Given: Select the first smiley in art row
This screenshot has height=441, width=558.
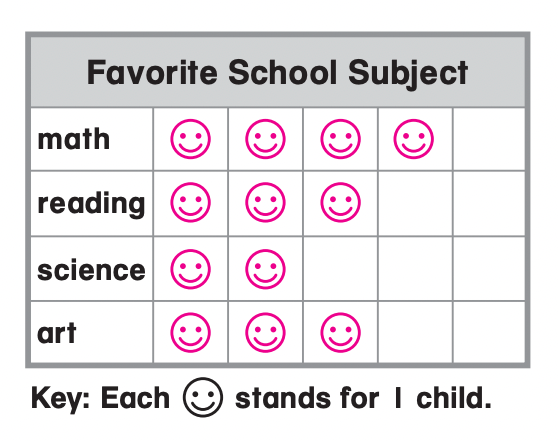Looking at the screenshot, I should point(190,332).
